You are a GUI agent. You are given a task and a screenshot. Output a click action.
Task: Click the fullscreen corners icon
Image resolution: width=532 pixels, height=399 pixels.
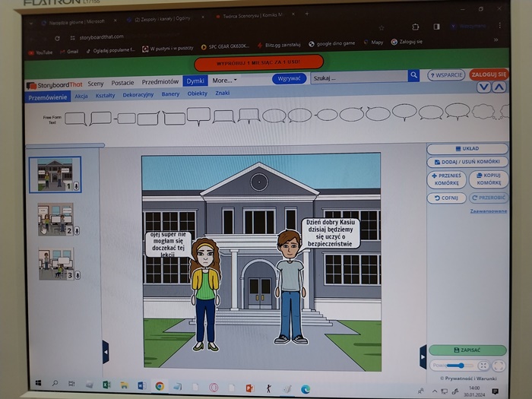pos(499,366)
